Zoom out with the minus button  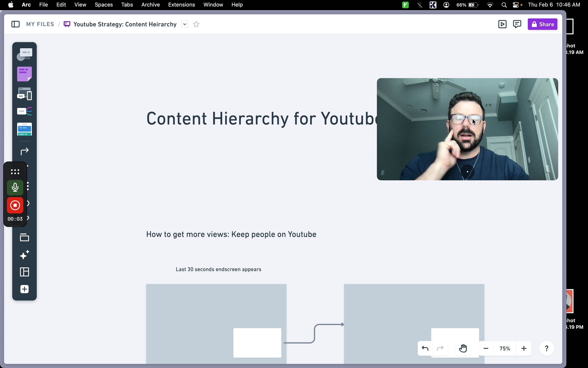[x=486, y=349]
